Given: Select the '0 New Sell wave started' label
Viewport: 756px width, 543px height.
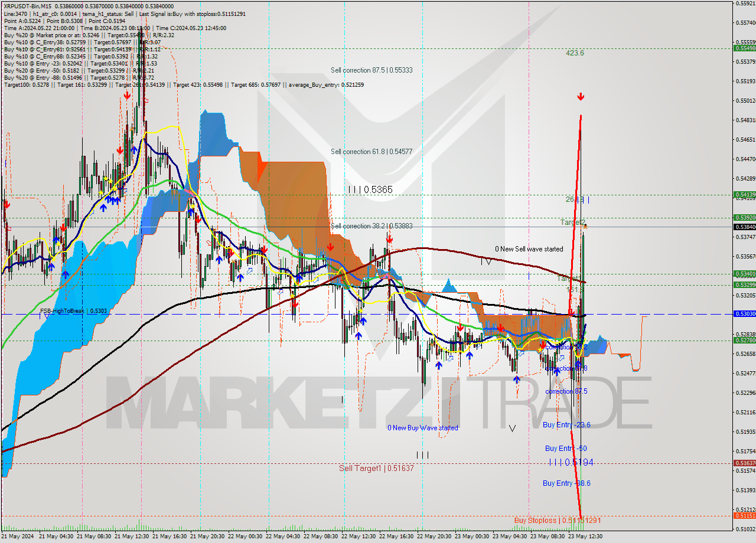Looking at the screenshot, I should pos(529,249).
